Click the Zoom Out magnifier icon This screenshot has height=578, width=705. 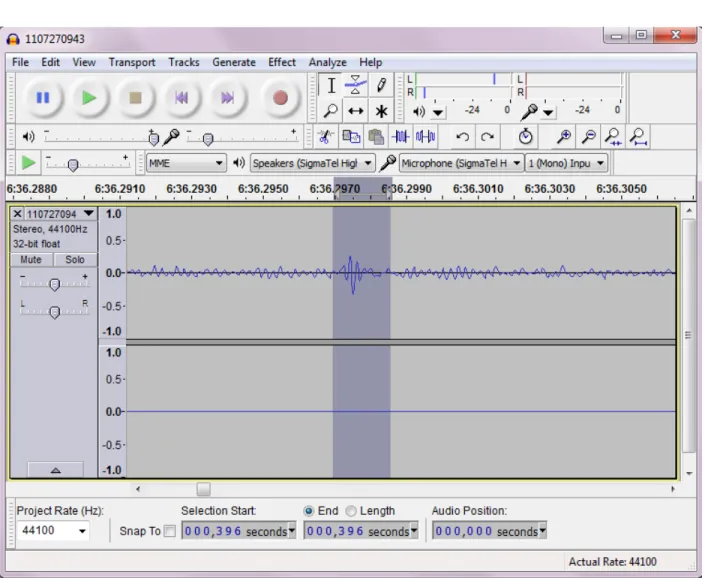click(588, 137)
